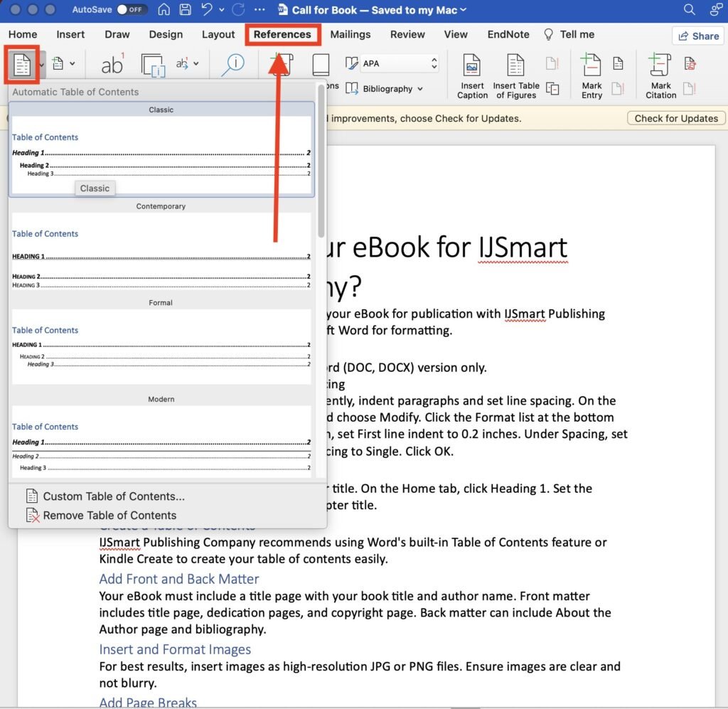The image size is (728, 709).
Task: Open the quick access more options ellipsis
Action: [259, 10]
